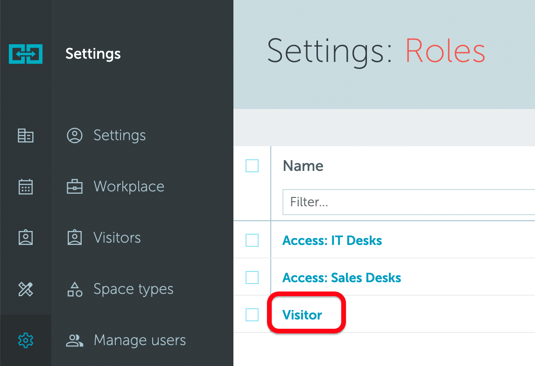Click the shapes icon beside Space types
This screenshot has height=366, width=535.
[x=74, y=289]
